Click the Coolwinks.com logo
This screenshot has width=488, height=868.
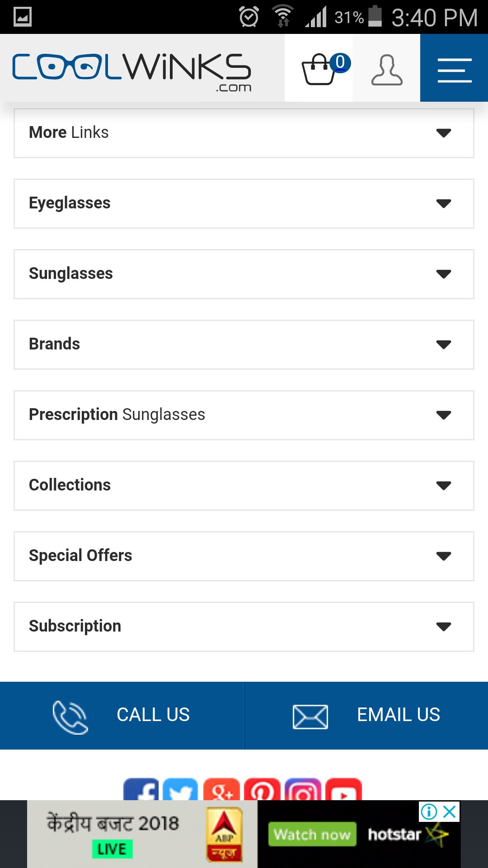[132, 70]
